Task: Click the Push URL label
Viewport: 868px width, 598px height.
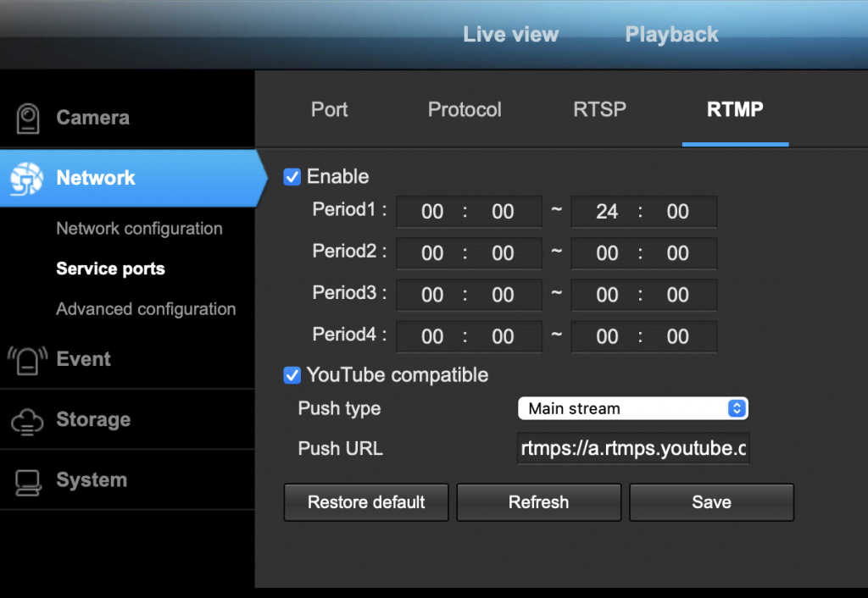Action: (341, 449)
